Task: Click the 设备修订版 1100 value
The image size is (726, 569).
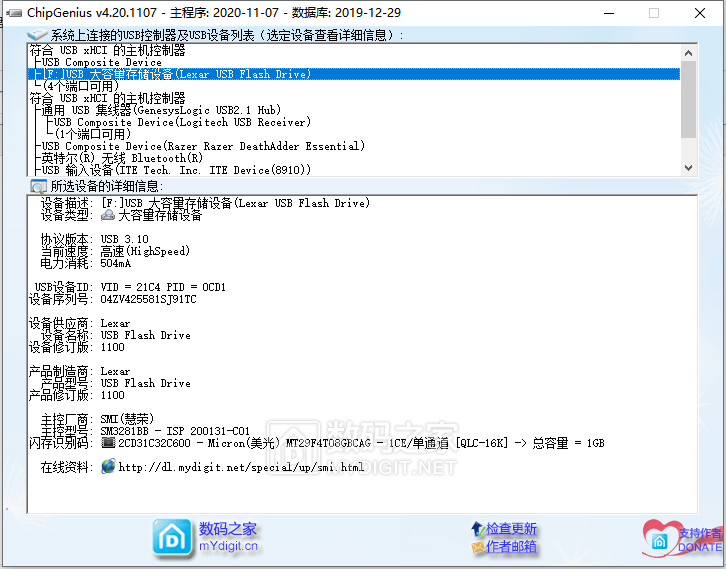Action: coord(113,347)
